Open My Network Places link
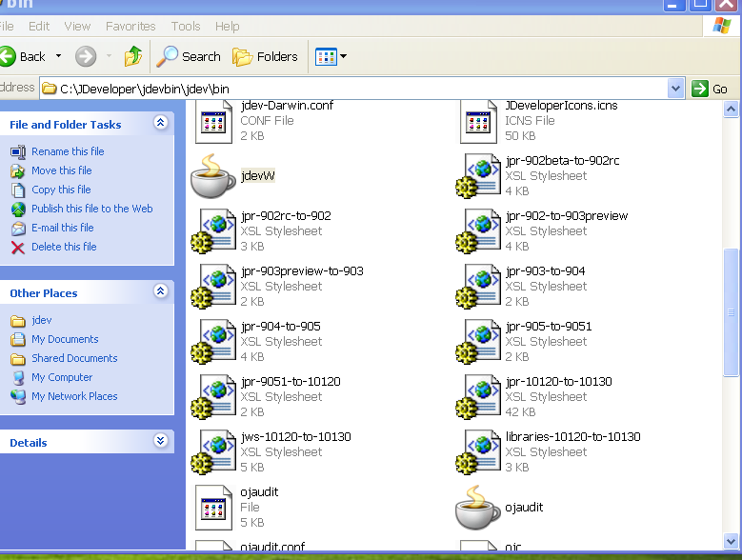Image resolution: width=742 pixels, height=560 pixels. pyautogui.click(x=74, y=396)
